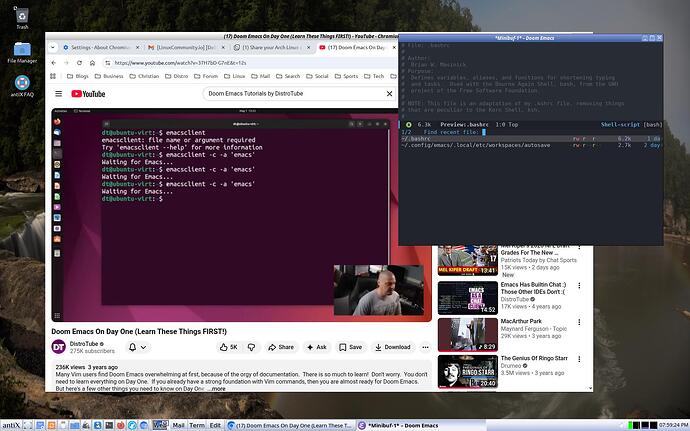
Task: Open the Tech bookmark folder
Action: click(x=374, y=76)
